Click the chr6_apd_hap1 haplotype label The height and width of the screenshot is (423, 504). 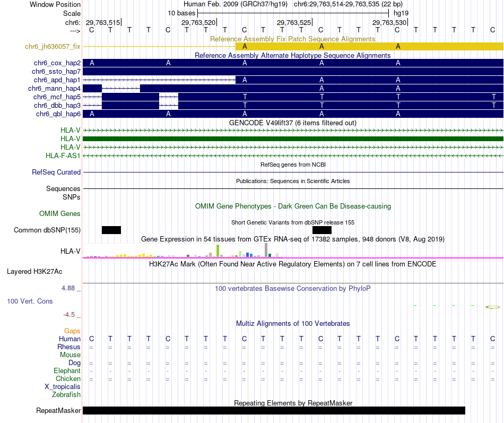pyautogui.click(x=57, y=80)
